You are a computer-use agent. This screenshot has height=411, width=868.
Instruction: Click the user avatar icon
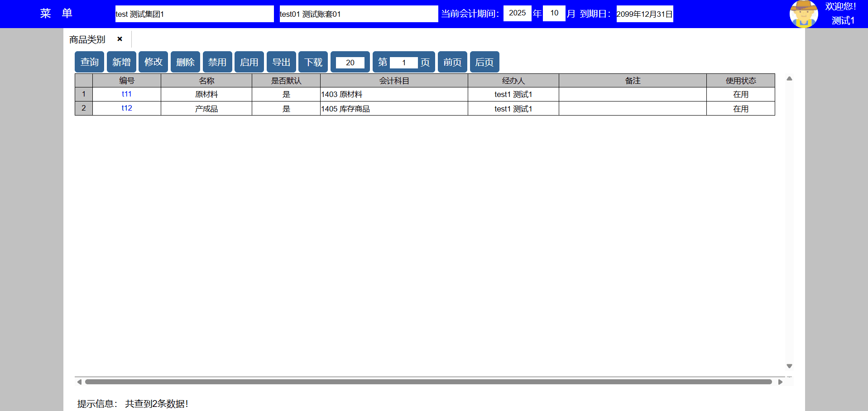[804, 14]
